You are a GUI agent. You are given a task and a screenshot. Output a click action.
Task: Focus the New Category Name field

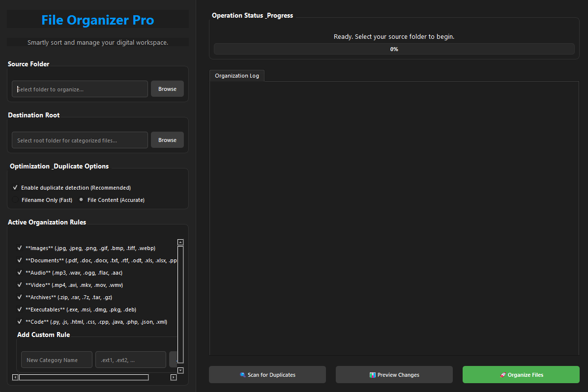point(57,360)
